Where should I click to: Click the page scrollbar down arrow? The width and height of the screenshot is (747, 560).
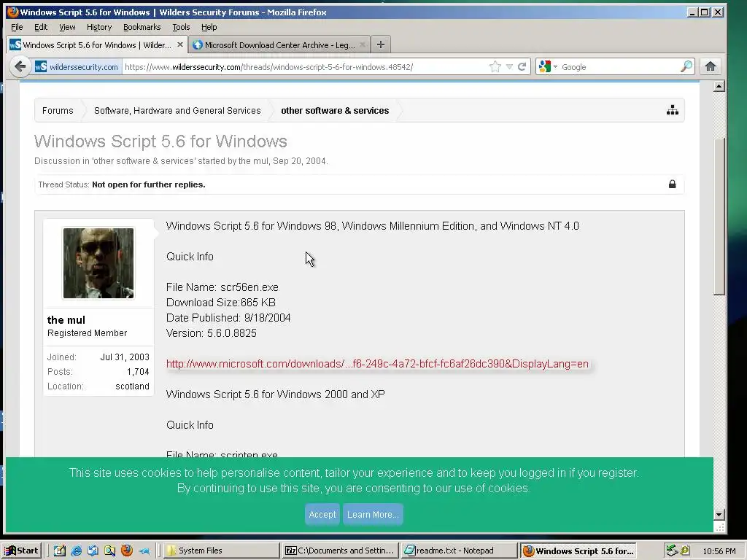[x=719, y=514]
